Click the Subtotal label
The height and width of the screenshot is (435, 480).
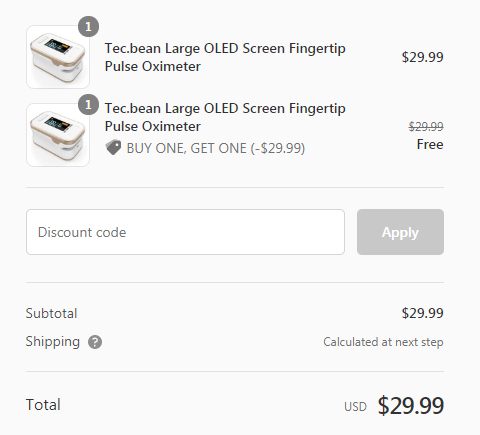click(x=51, y=313)
